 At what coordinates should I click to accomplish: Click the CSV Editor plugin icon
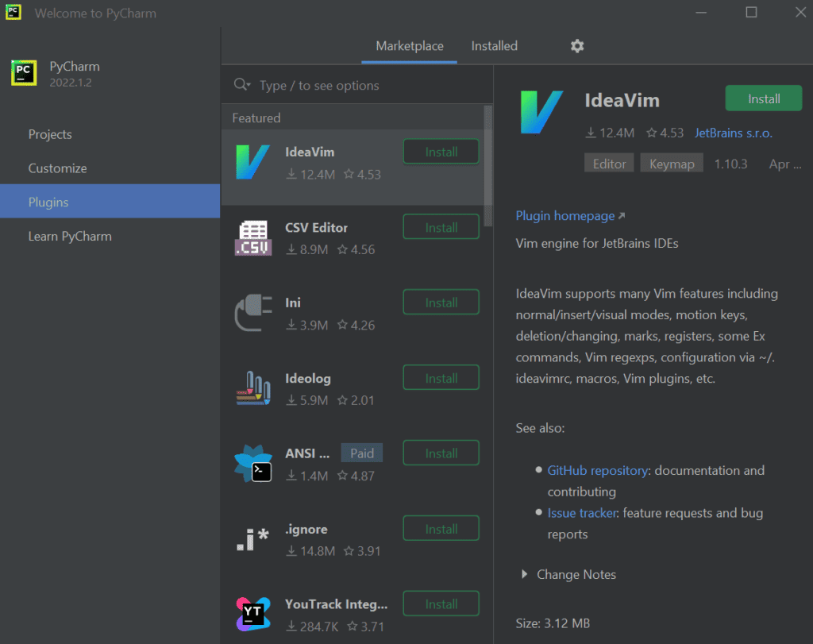(x=253, y=238)
